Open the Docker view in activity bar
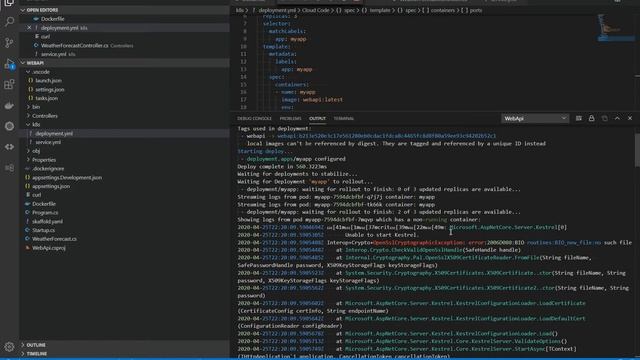Viewport: 640px width, 360px height. (x=9, y=105)
